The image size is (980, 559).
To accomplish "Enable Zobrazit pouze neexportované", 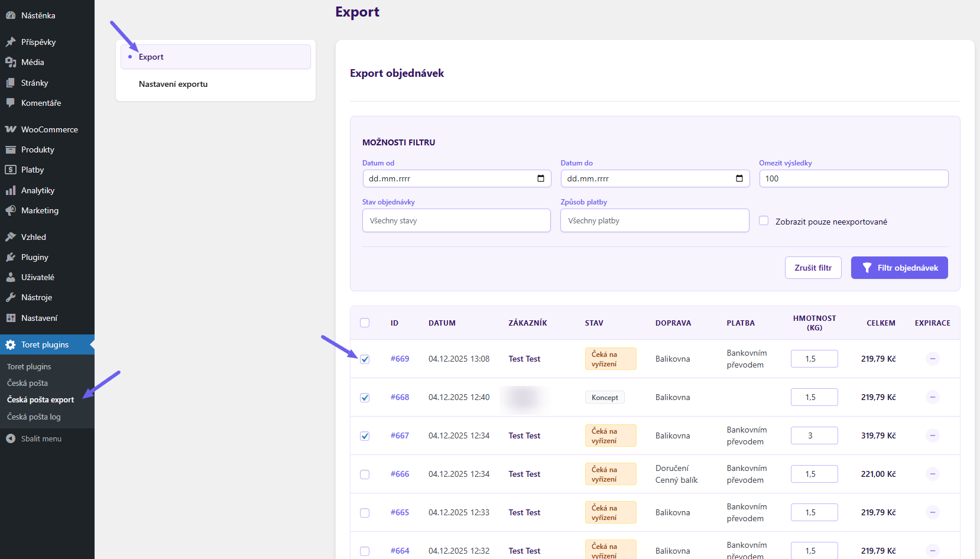I will point(764,220).
